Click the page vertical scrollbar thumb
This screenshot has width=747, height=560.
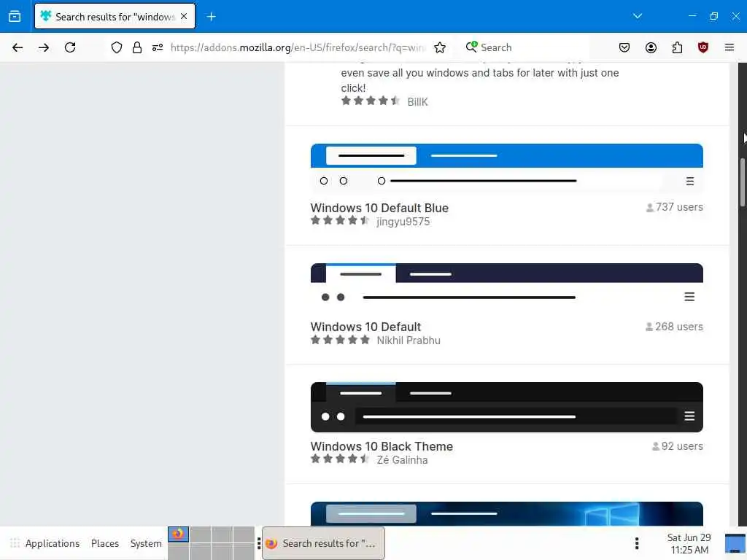click(x=742, y=182)
